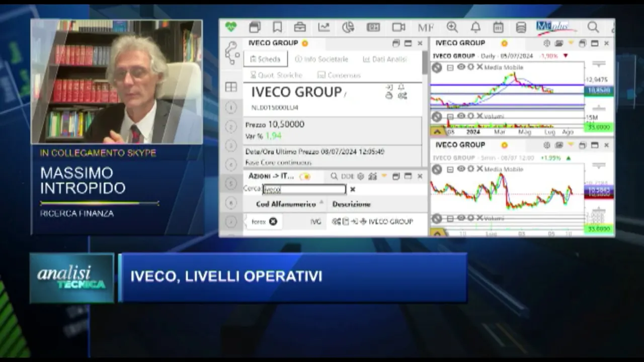Collapse Media Mobile pane in Daily chart
This screenshot has width=644, height=362.
(450, 67)
